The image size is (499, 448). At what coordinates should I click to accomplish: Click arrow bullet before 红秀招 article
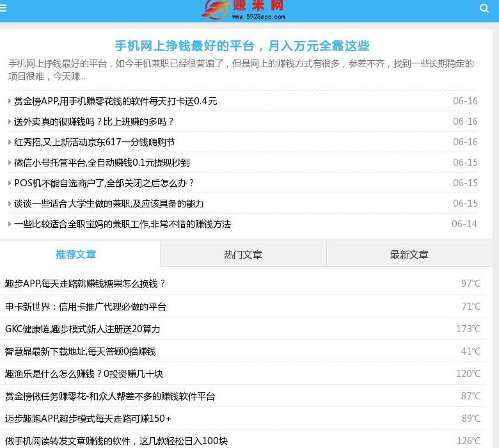(10, 142)
